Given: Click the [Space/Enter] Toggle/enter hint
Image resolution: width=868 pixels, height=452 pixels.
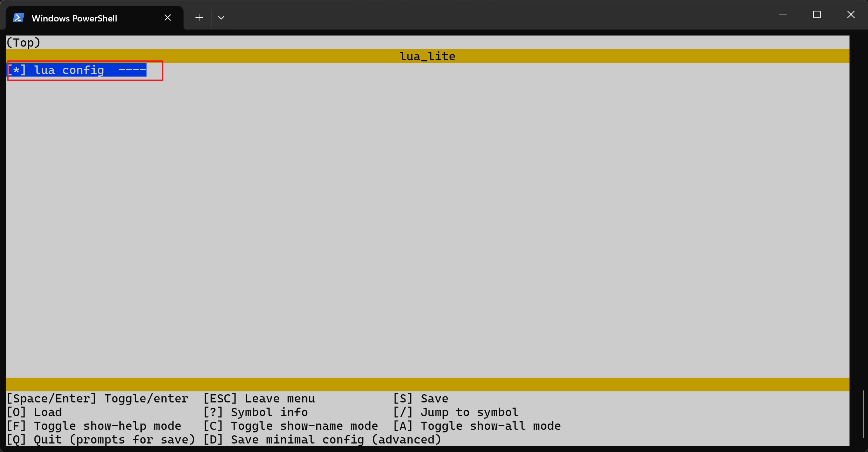Looking at the screenshot, I should click(98, 398).
